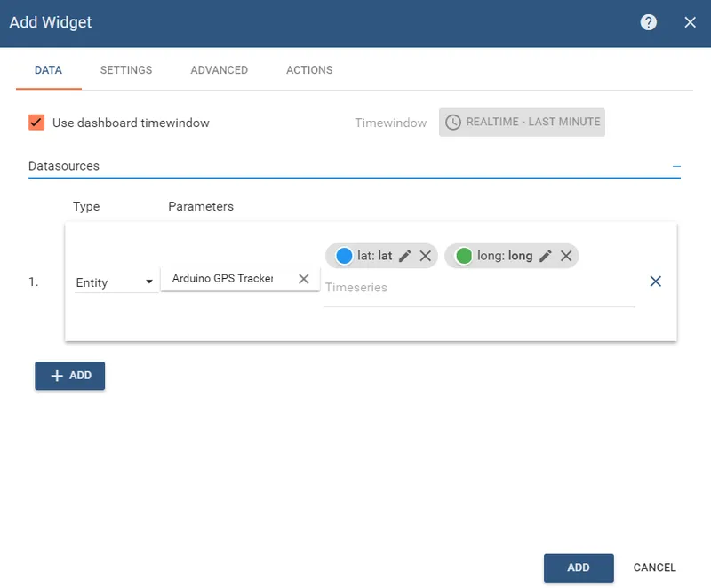The image size is (711, 588).
Task: Delete datasource row 1
Action: pyautogui.click(x=656, y=281)
